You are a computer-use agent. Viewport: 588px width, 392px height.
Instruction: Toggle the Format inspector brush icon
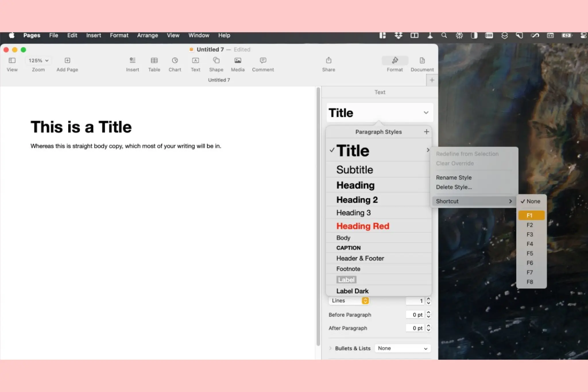[x=395, y=60]
